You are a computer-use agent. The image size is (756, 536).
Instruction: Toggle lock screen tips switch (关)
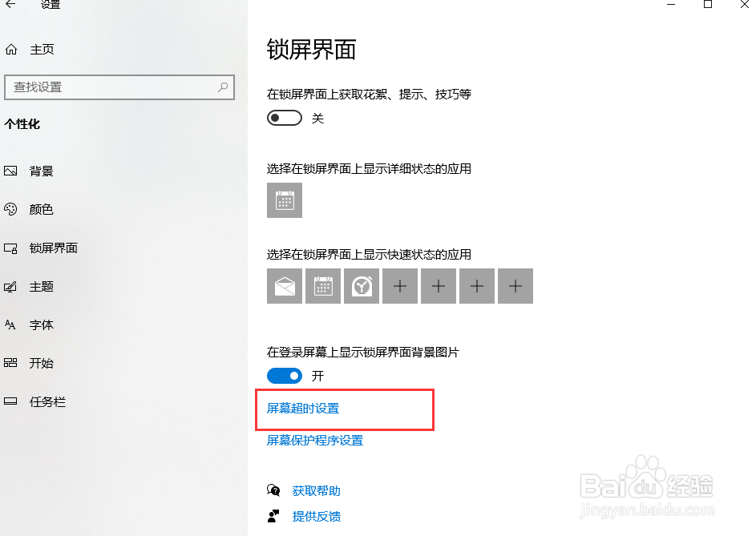(285, 118)
